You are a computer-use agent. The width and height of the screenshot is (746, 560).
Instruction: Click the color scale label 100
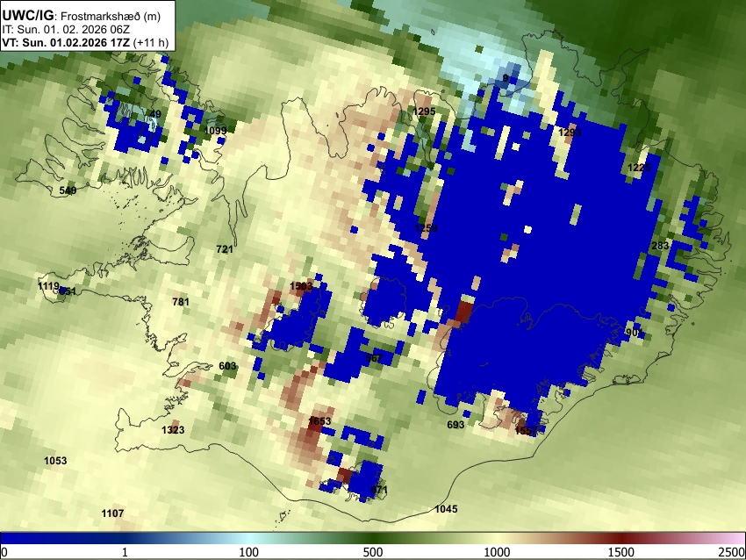pyautogui.click(x=249, y=552)
